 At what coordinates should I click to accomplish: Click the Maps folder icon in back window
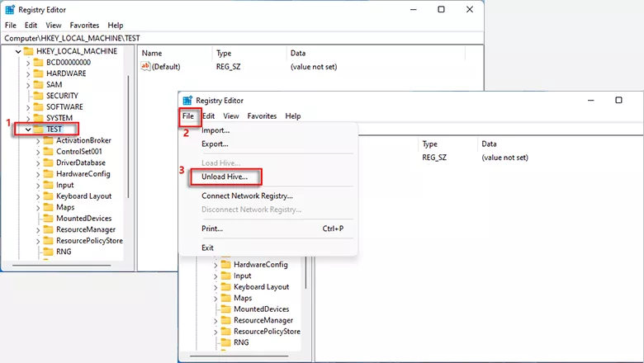pos(49,207)
